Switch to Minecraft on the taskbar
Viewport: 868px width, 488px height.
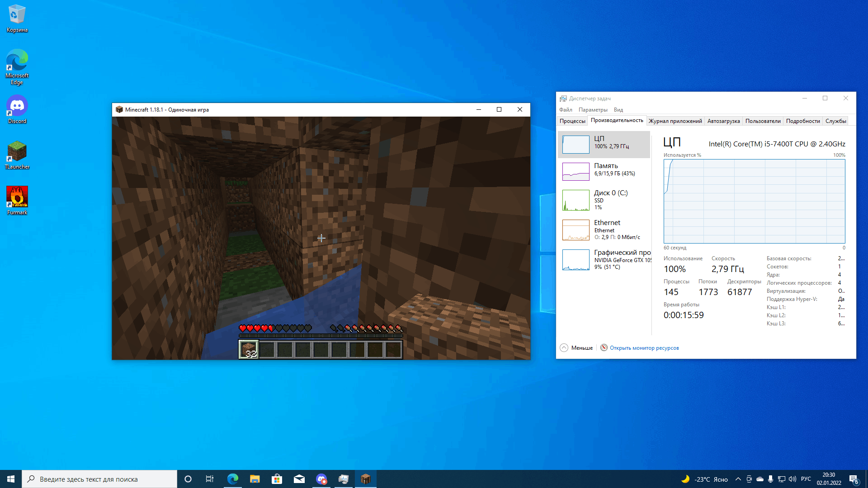[x=365, y=479]
